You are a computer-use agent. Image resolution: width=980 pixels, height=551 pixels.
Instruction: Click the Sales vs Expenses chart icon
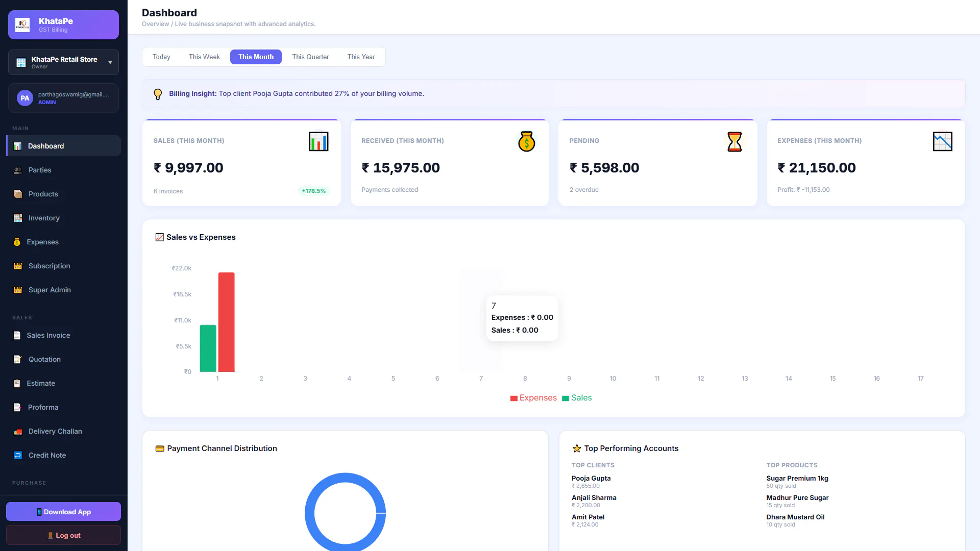pos(160,237)
